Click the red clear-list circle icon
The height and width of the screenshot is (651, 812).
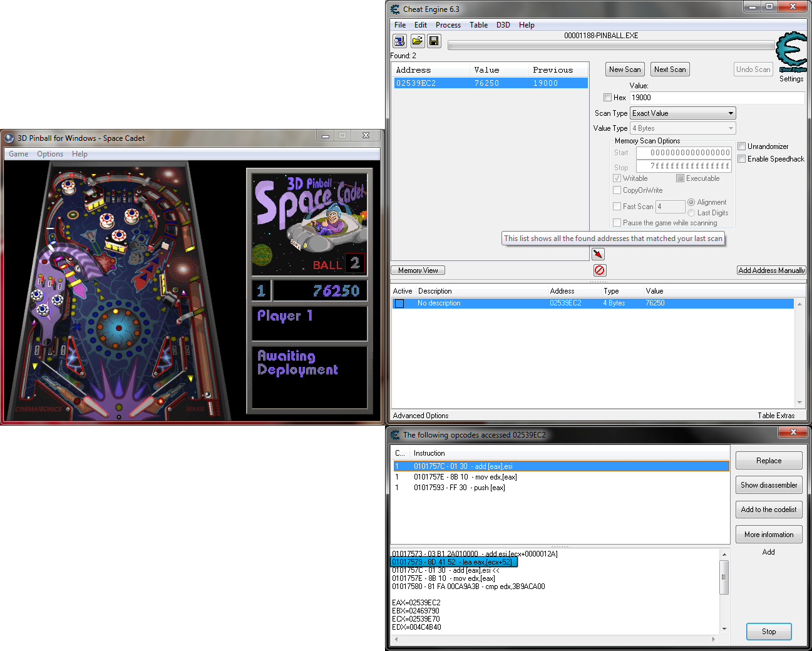click(x=600, y=270)
